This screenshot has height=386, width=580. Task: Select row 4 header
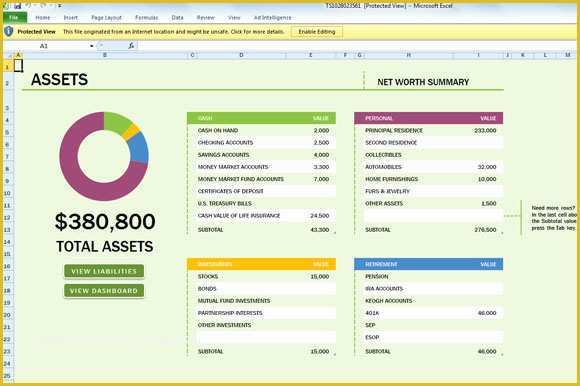7,120
